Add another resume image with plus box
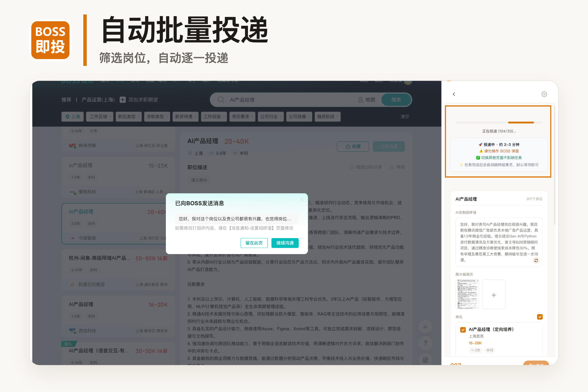The width and height of the screenshot is (588, 392). (494, 294)
